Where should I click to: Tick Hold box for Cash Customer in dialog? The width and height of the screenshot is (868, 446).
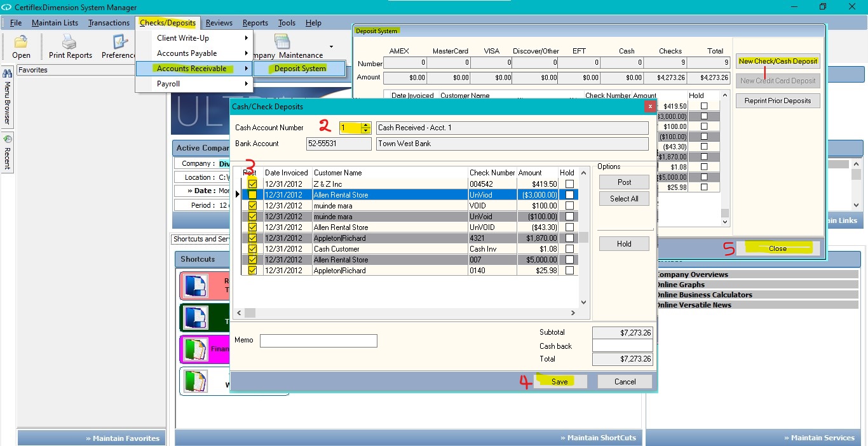(569, 249)
